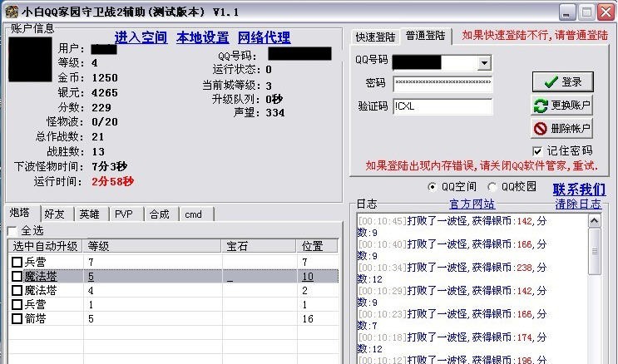Click the blacked-out user avatar image

tap(30, 59)
